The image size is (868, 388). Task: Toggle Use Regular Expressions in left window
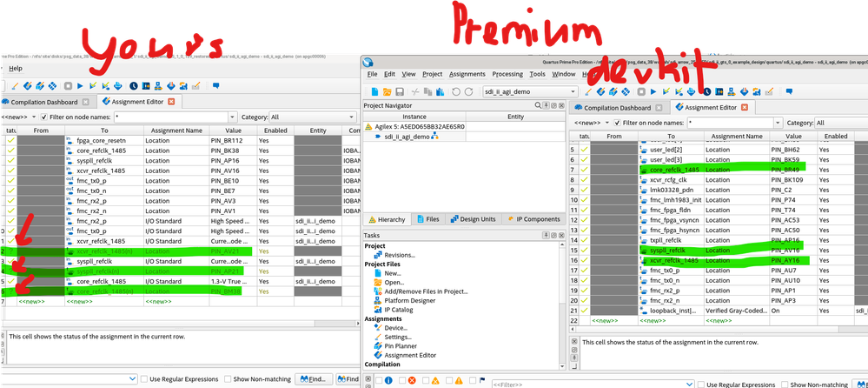(x=144, y=379)
